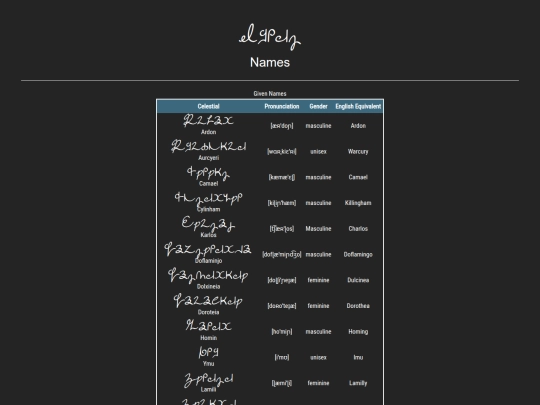This screenshot has height=405, width=540.
Task: Select the Camael name label in Celestial column
Action: coord(208,184)
